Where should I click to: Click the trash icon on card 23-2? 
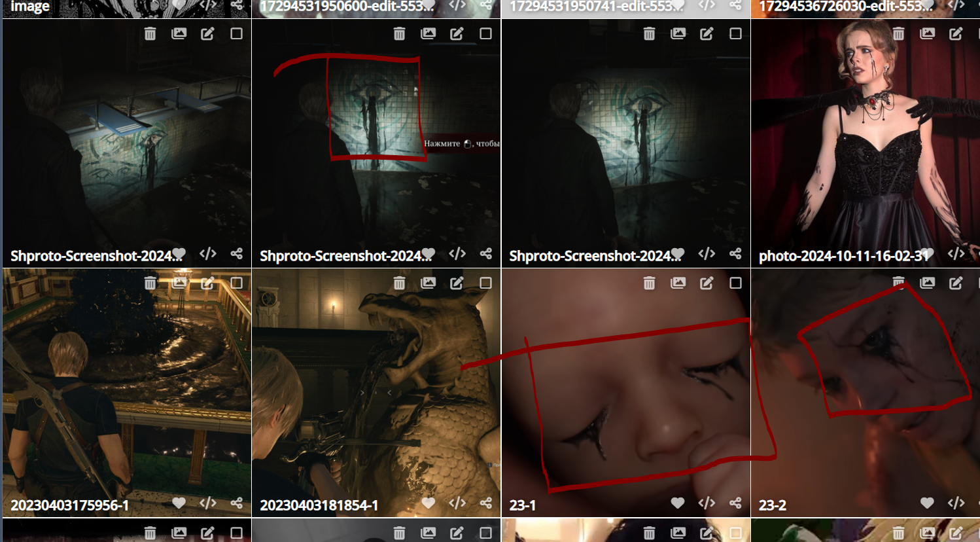click(x=898, y=283)
